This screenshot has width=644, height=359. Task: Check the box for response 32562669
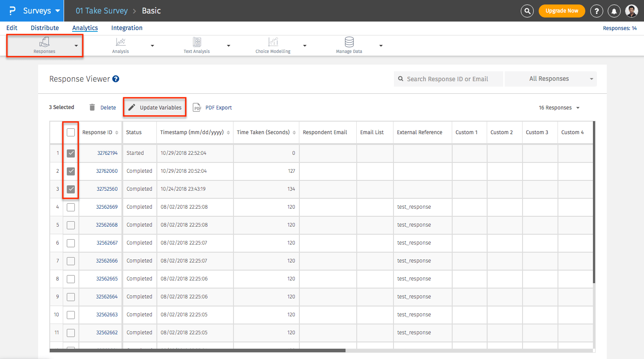coord(71,207)
